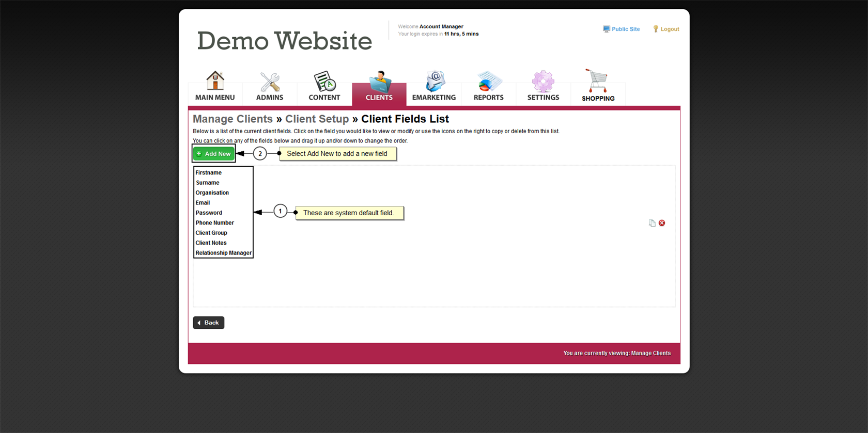Viewport: 868px width, 433px height.
Task: Click the Back button
Action: point(209,323)
